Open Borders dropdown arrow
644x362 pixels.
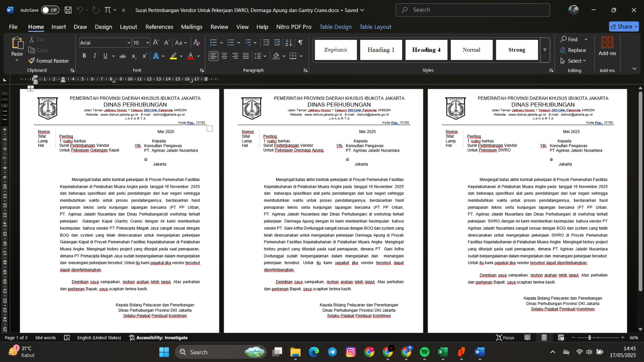(301, 56)
